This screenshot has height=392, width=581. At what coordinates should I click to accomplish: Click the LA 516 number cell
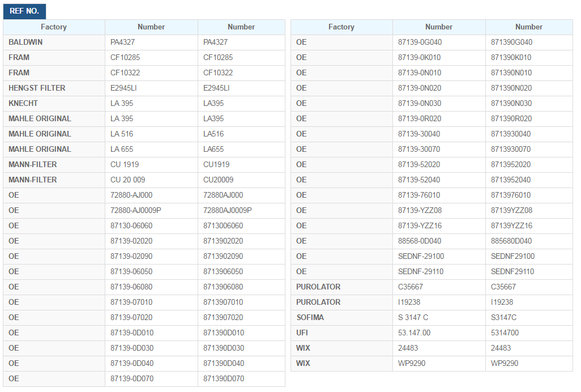(x=152, y=134)
